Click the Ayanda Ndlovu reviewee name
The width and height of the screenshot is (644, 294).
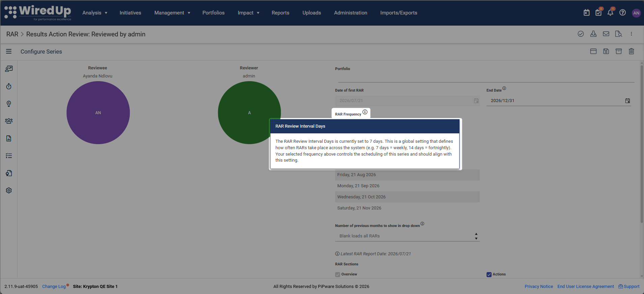[97, 76]
